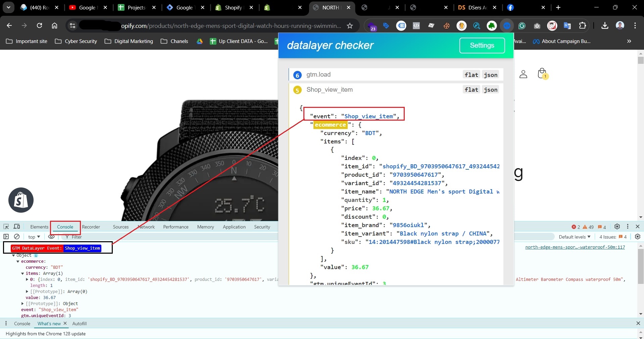Toggle live expression eye icon
The height and width of the screenshot is (339, 644).
[x=51, y=237]
